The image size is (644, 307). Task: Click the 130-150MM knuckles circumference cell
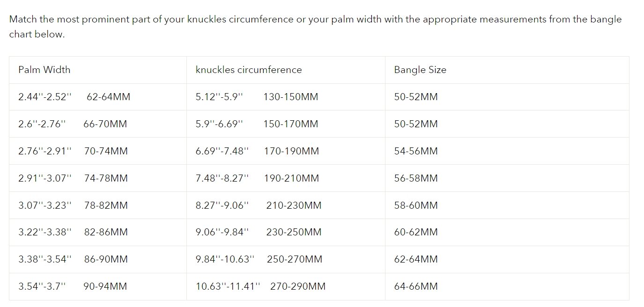(x=290, y=97)
